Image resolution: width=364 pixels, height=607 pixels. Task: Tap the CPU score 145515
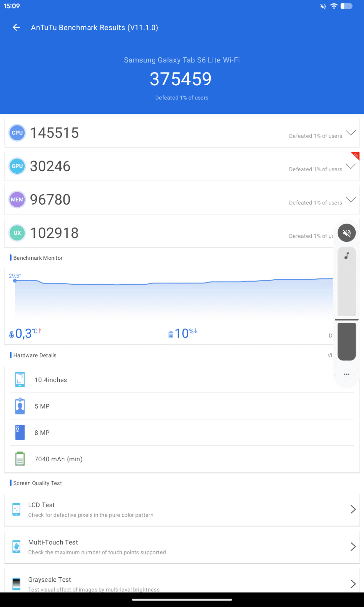[54, 133]
